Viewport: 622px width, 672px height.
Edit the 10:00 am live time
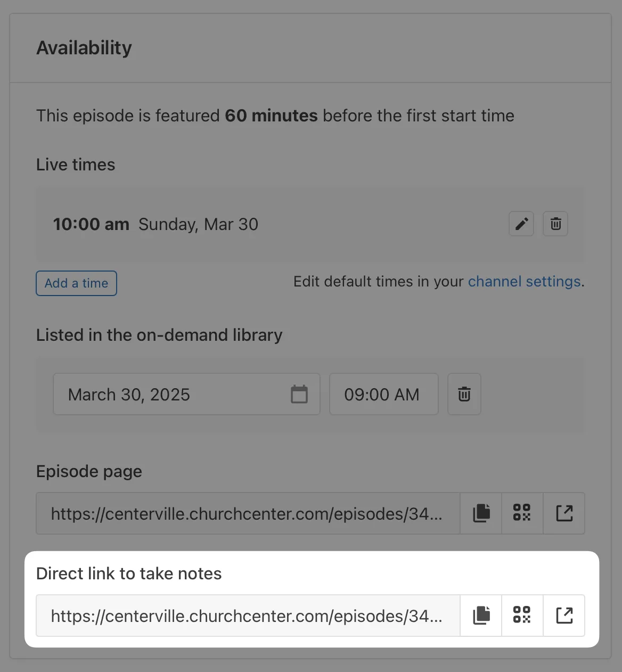pyautogui.click(x=521, y=224)
